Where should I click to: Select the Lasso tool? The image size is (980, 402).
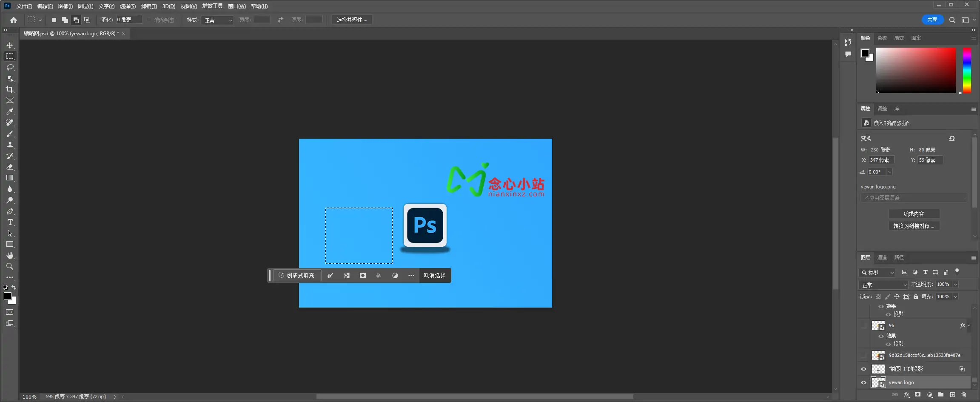point(10,67)
